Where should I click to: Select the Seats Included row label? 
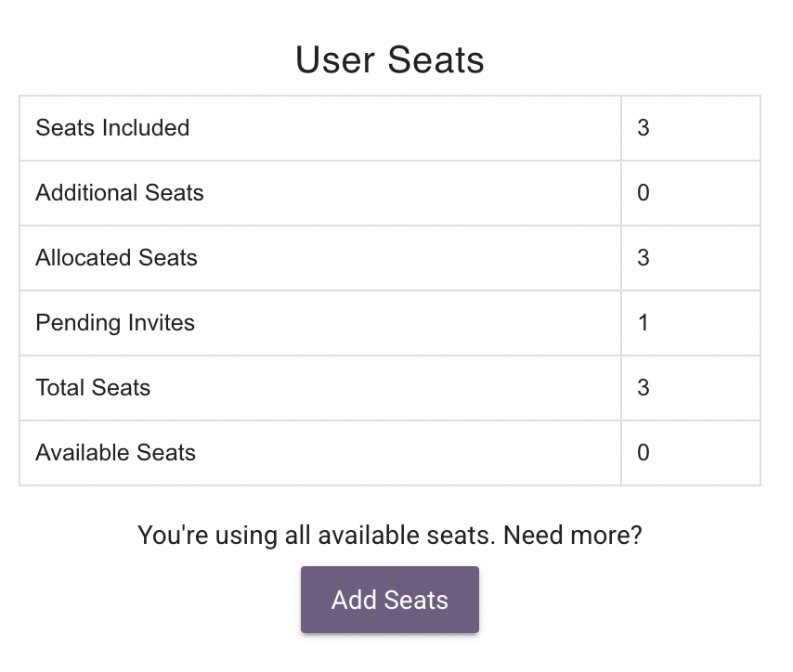[112, 128]
